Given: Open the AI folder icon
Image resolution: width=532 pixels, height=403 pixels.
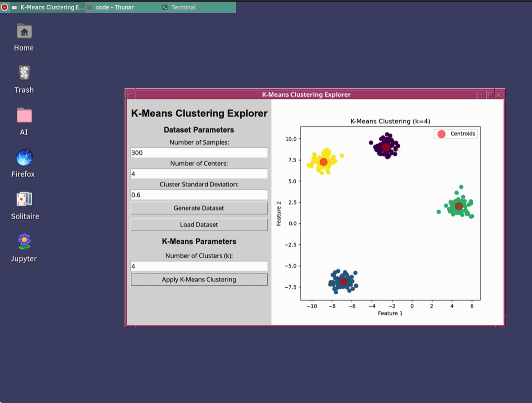Looking at the screenshot, I should pyautogui.click(x=24, y=115).
